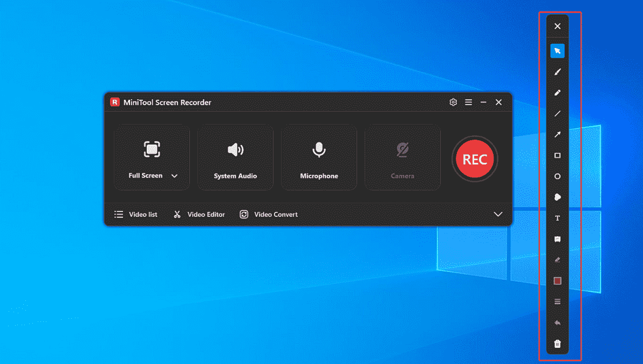Clear all annotations with trash icon
This screenshot has width=643, height=364.
(x=557, y=343)
